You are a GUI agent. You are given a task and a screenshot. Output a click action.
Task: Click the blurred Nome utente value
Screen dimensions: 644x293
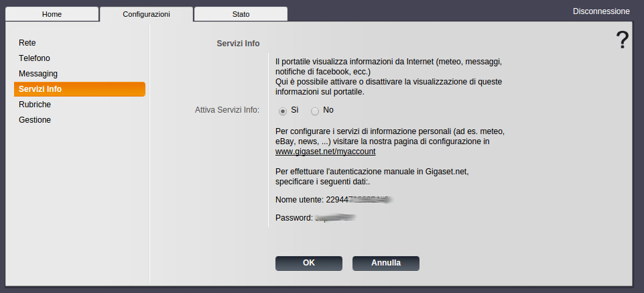click(359, 200)
